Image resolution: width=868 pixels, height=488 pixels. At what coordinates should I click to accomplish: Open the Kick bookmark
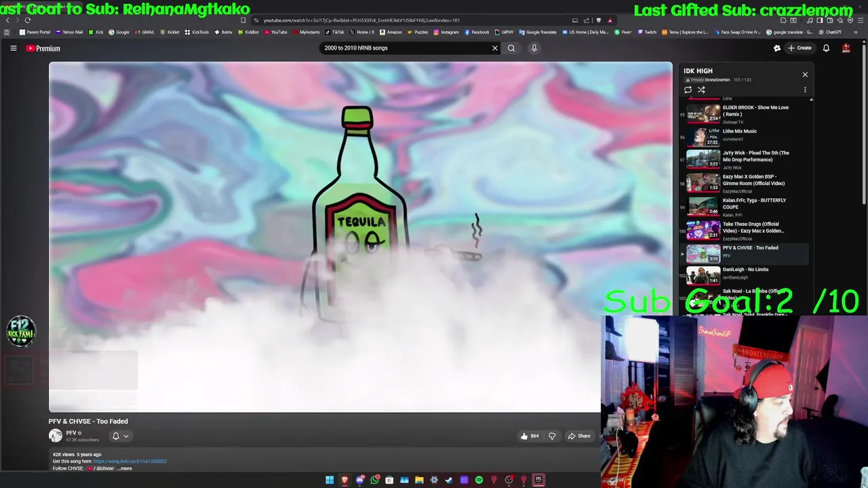96,32
